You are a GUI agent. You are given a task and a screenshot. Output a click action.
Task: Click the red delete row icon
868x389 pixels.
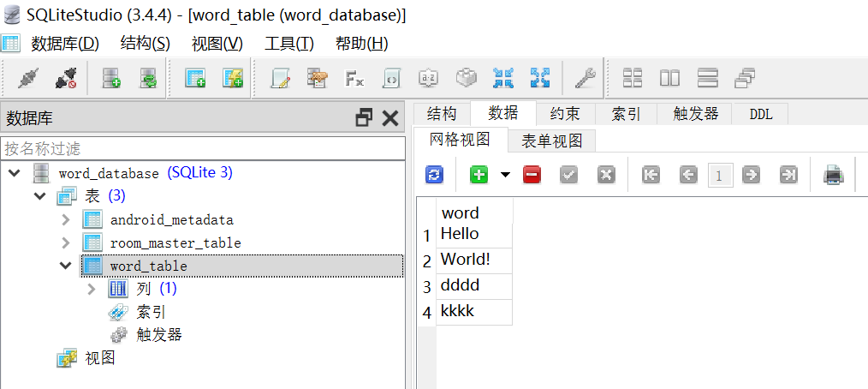[x=532, y=175]
